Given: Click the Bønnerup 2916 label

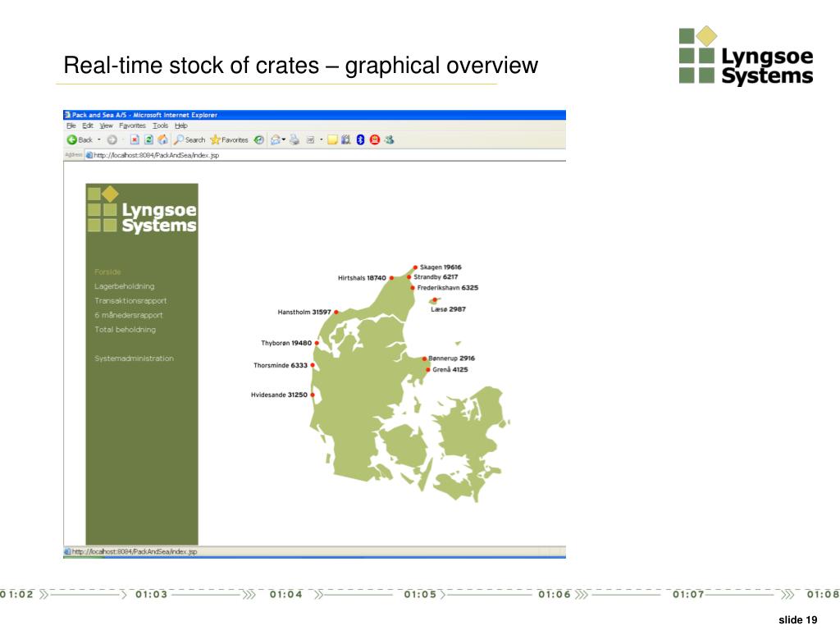Looking at the screenshot, I should point(452,358).
